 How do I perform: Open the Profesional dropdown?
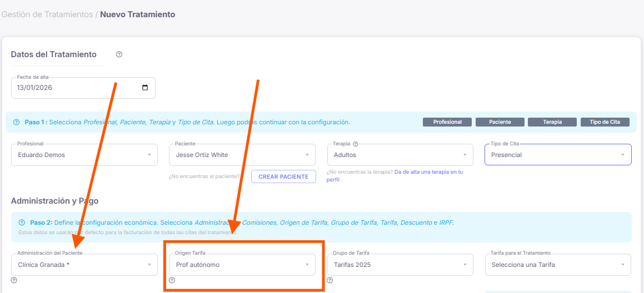(x=83, y=155)
